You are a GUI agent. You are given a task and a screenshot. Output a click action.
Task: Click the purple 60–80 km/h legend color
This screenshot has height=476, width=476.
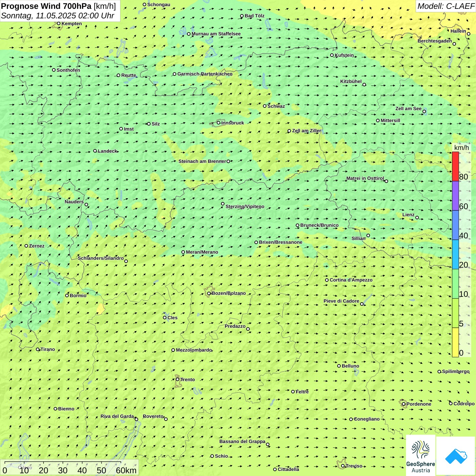[x=455, y=196]
